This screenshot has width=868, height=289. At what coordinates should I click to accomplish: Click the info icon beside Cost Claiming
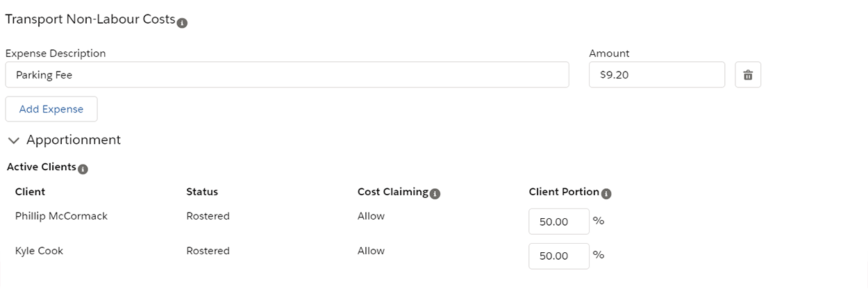(x=435, y=194)
